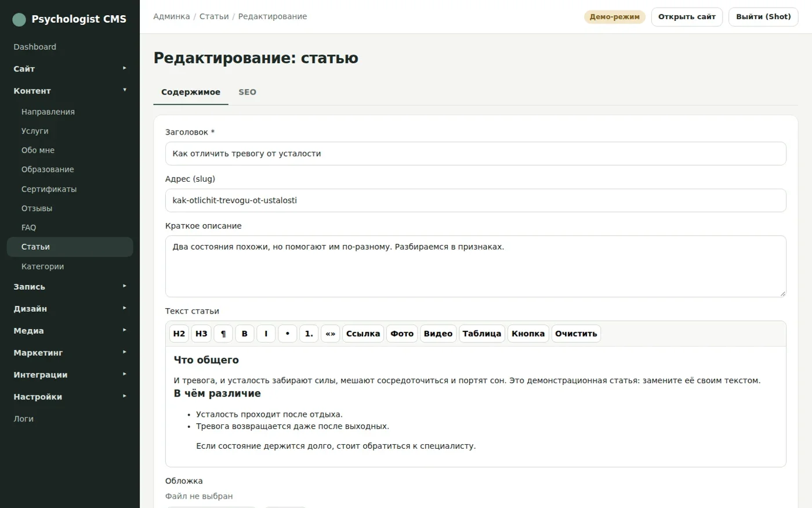Insert a table via Таблица button
This screenshot has height=508, width=812.
pos(482,334)
